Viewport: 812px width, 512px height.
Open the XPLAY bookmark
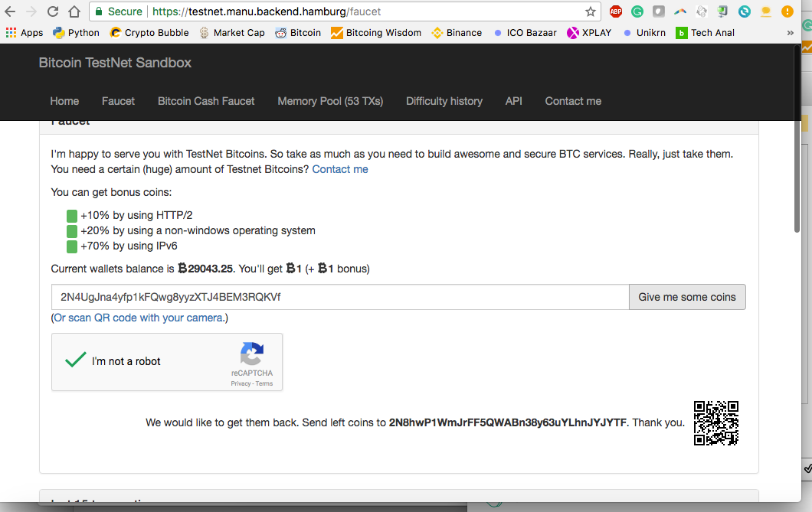tap(589, 33)
